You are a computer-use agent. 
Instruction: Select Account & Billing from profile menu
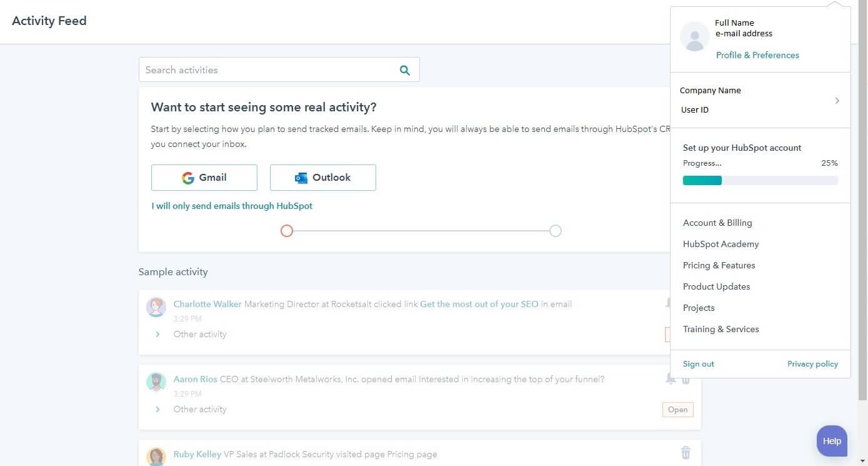click(x=717, y=223)
